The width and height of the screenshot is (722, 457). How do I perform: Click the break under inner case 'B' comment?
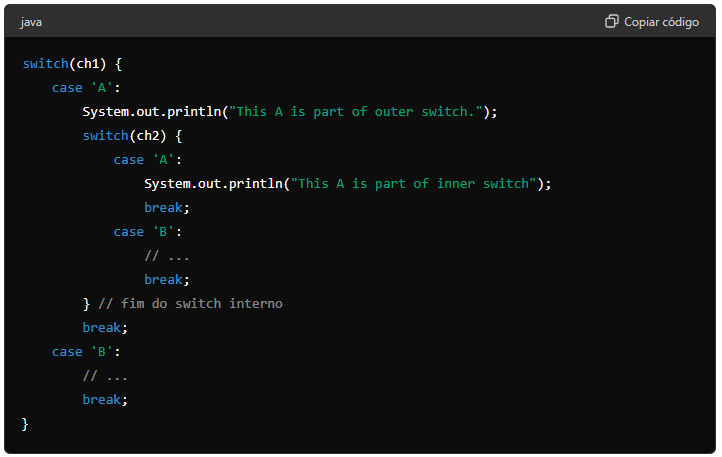tap(166, 280)
